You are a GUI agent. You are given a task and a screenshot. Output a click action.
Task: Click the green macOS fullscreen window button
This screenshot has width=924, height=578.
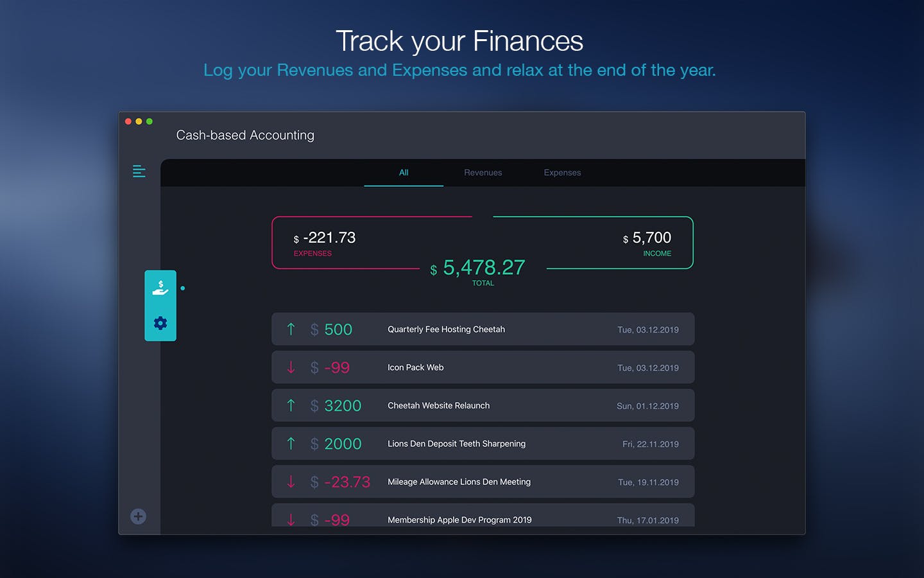point(150,121)
